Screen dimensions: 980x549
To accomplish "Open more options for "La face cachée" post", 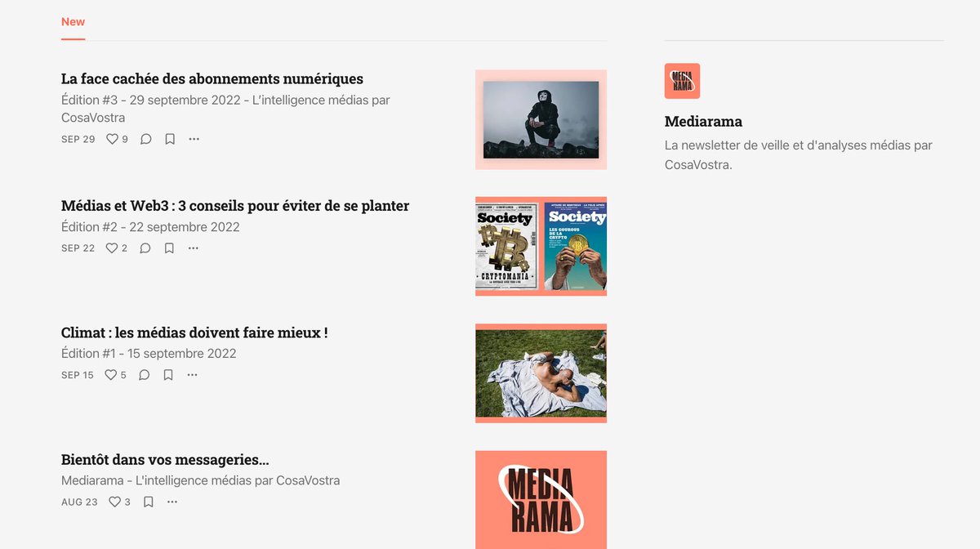I will [194, 139].
